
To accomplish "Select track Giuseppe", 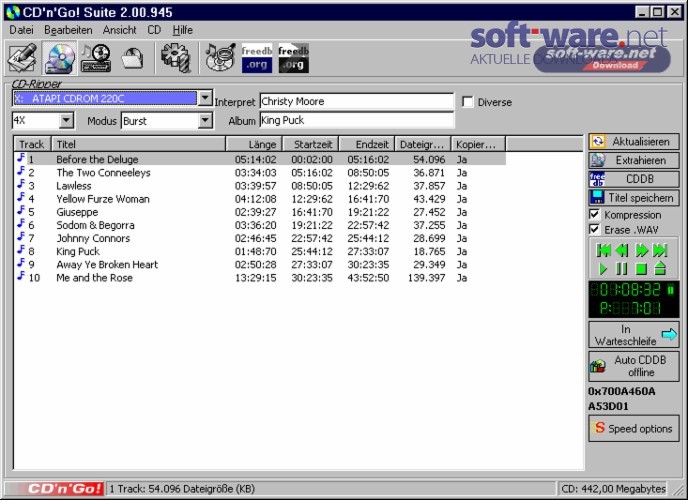I will pyautogui.click(x=260, y=212).
